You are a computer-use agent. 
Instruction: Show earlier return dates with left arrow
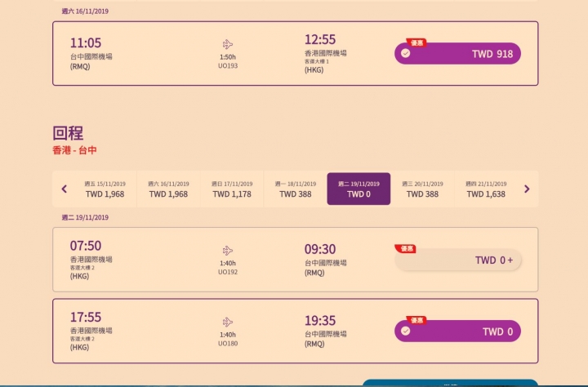point(65,189)
